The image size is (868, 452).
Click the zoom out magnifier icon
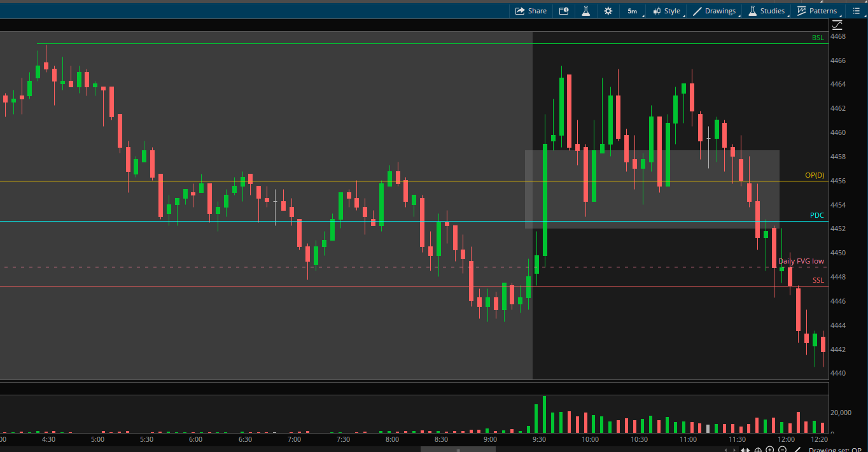tap(782, 449)
